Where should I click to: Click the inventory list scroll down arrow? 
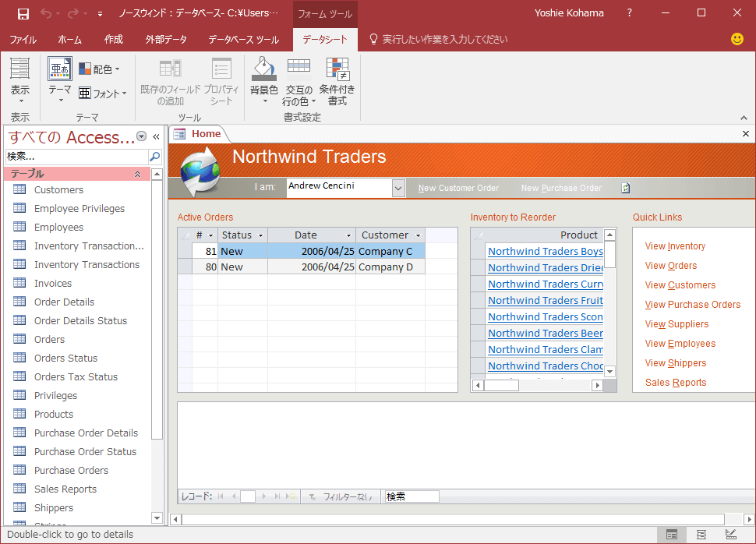pos(610,371)
